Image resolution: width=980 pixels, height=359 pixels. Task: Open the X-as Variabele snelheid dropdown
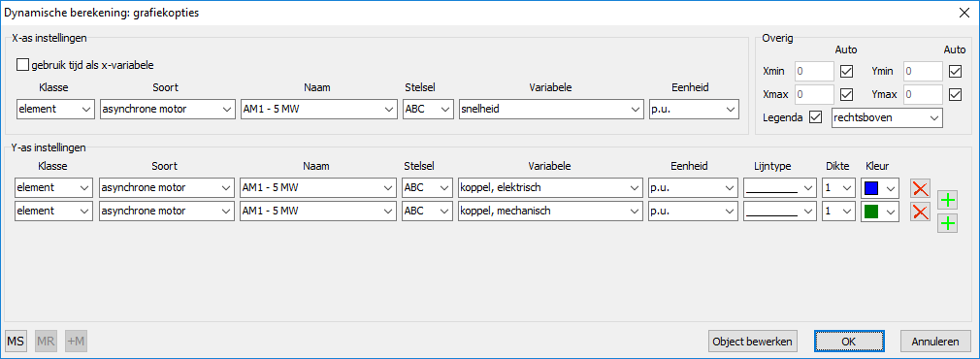coord(550,109)
